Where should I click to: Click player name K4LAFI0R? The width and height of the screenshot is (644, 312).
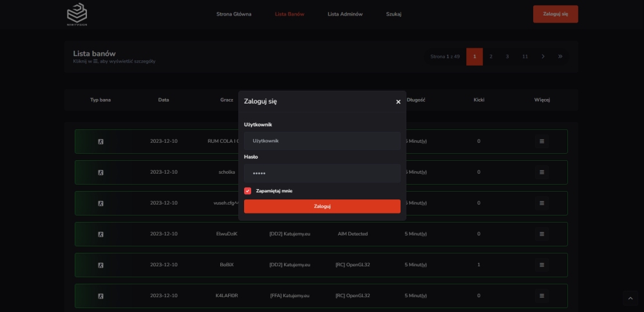pos(227,295)
